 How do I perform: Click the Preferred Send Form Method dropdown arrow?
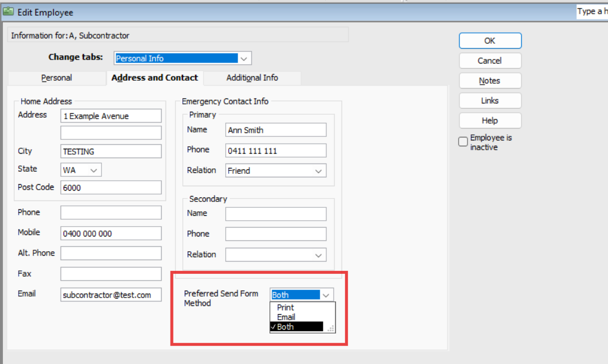point(326,295)
